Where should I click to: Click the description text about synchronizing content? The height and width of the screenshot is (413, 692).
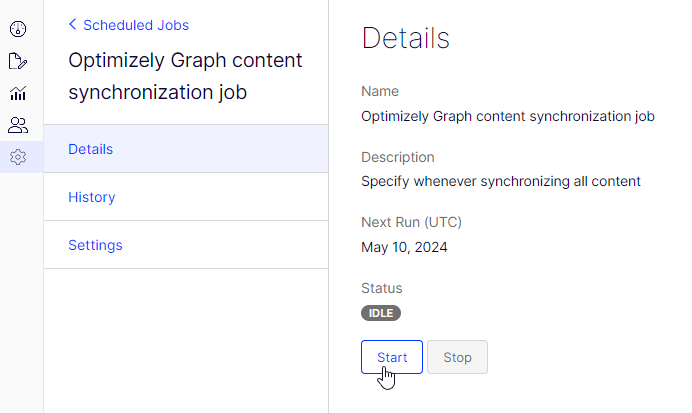point(500,182)
